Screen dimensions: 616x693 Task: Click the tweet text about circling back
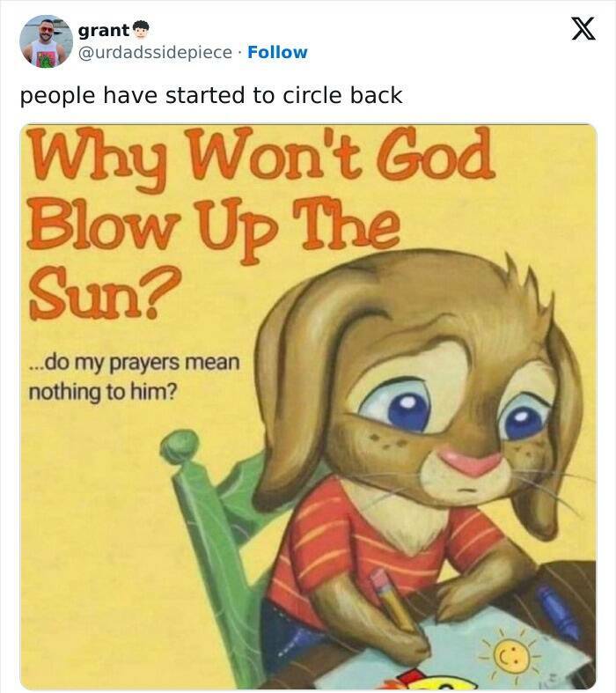pyautogui.click(x=211, y=95)
